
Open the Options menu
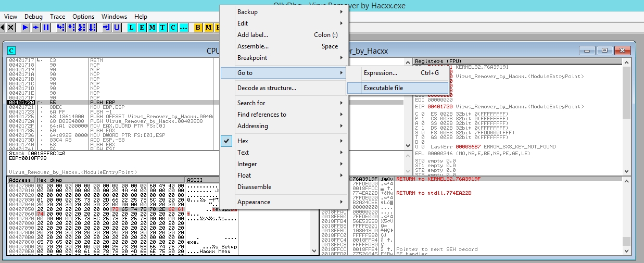pyautogui.click(x=83, y=17)
